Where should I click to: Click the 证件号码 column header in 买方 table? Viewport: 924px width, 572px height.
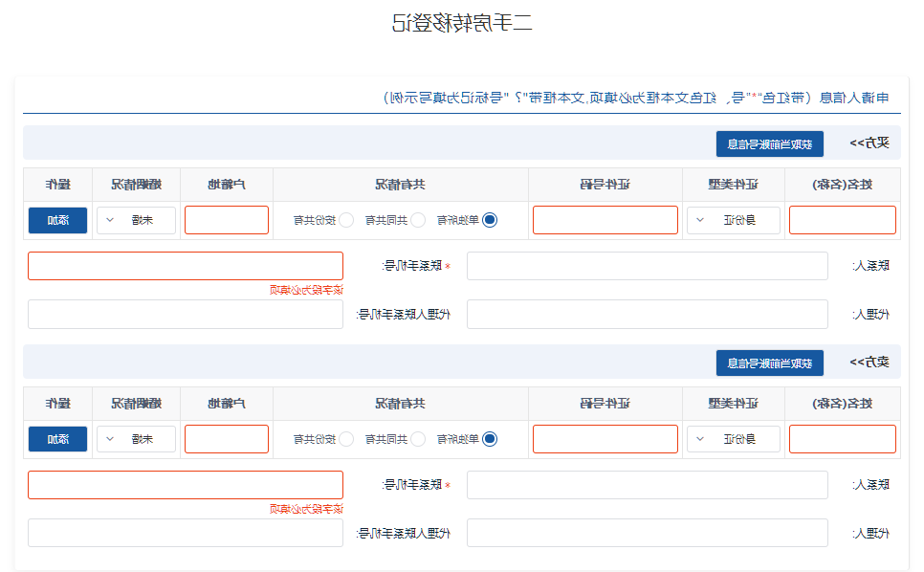(605, 185)
